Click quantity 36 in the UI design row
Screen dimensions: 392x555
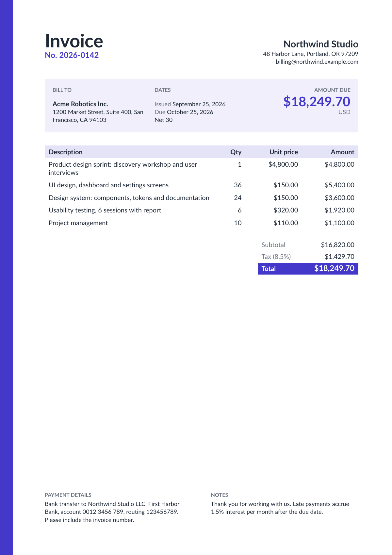[238, 185]
